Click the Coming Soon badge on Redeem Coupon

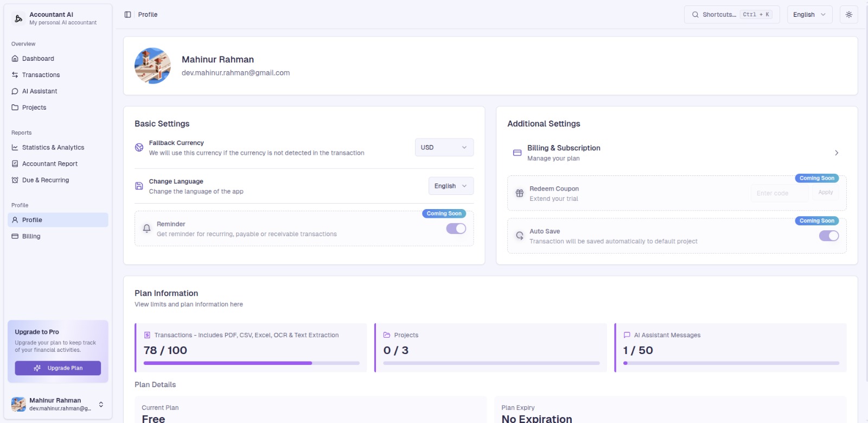[x=817, y=178]
